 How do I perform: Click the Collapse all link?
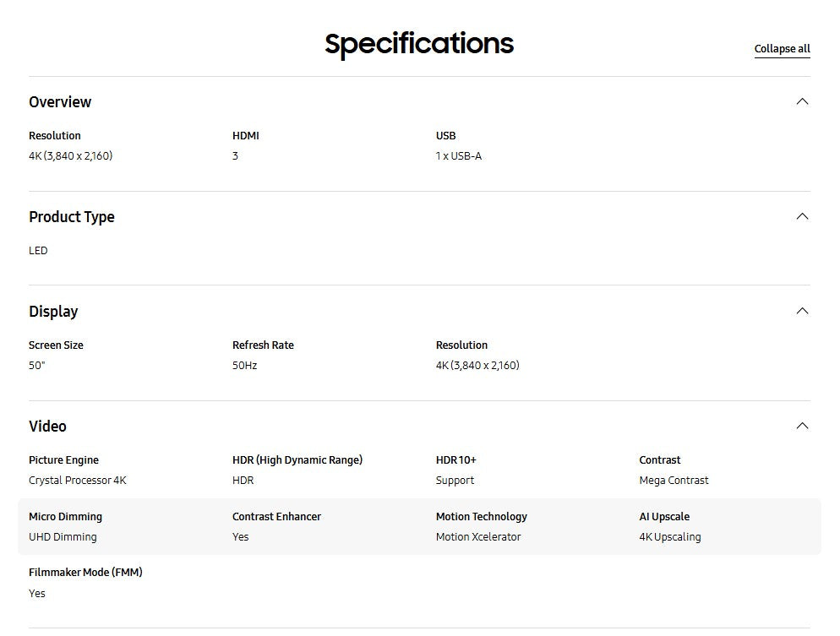pos(782,49)
